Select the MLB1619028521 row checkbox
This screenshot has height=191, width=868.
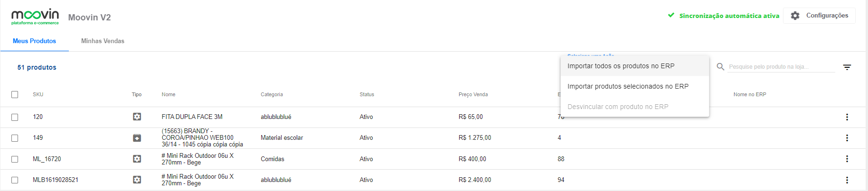click(15, 180)
